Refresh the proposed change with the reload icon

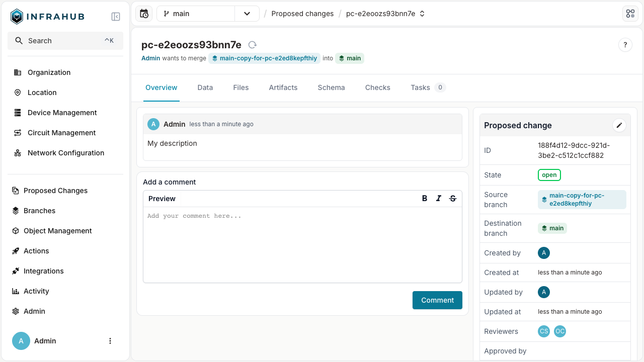[252, 45]
